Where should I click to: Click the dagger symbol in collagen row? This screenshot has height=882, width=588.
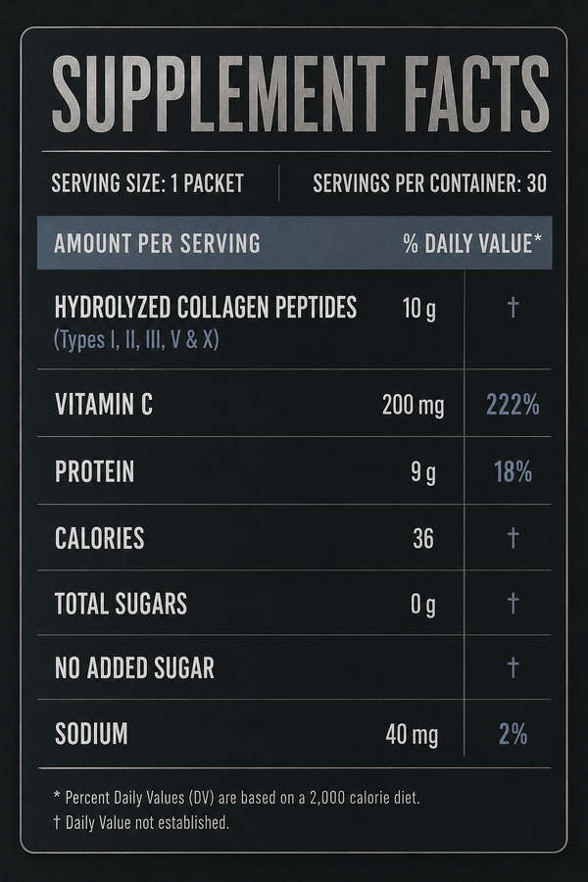pyautogui.click(x=513, y=307)
